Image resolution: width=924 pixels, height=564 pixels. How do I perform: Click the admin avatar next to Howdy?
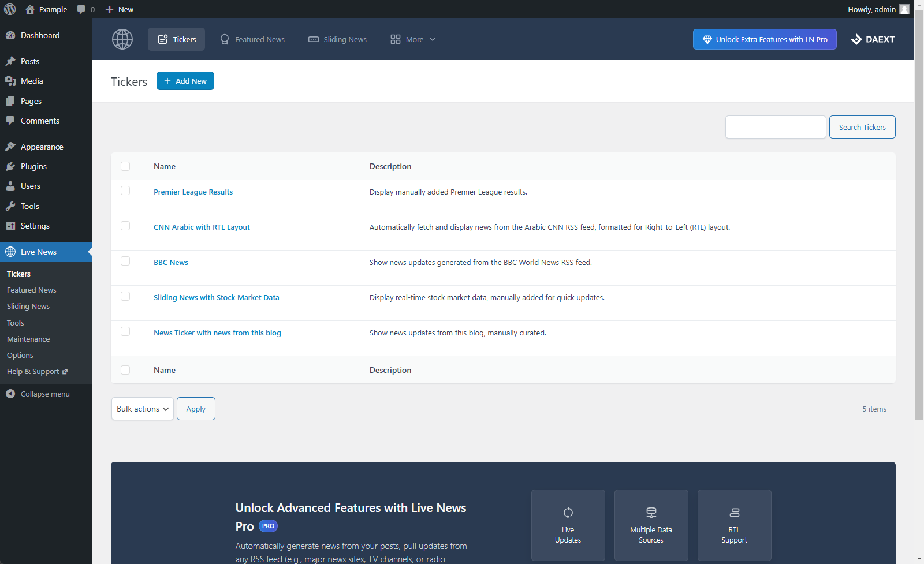click(x=904, y=9)
